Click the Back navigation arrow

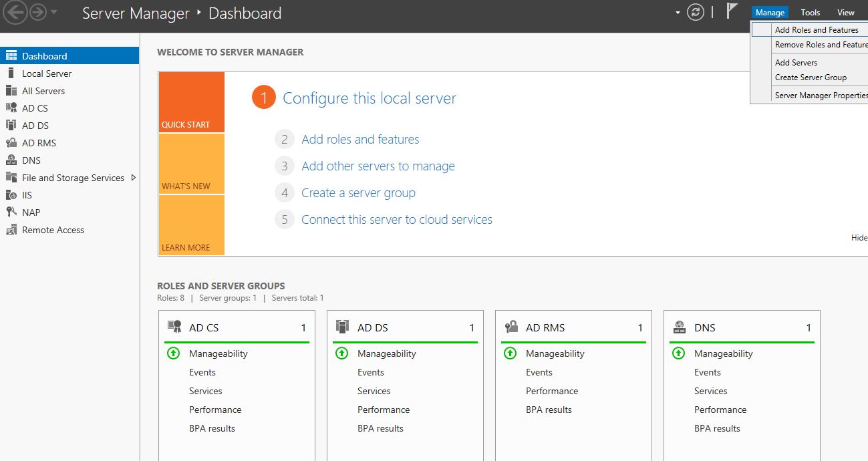pos(15,13)
